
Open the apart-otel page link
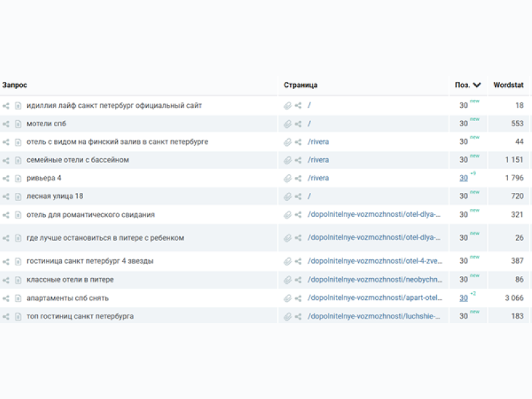point(374,298)
